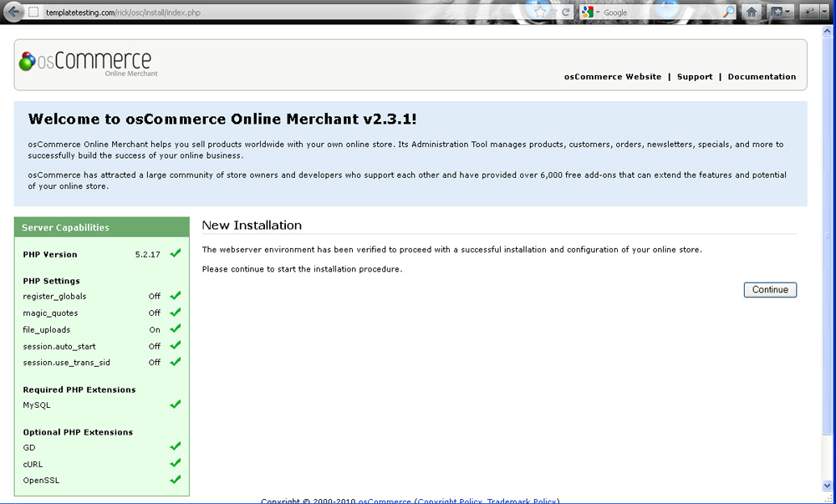This screenshot has width=836, height=504.
Task: Go back with the browser back arrow
Action: (13, 12)
